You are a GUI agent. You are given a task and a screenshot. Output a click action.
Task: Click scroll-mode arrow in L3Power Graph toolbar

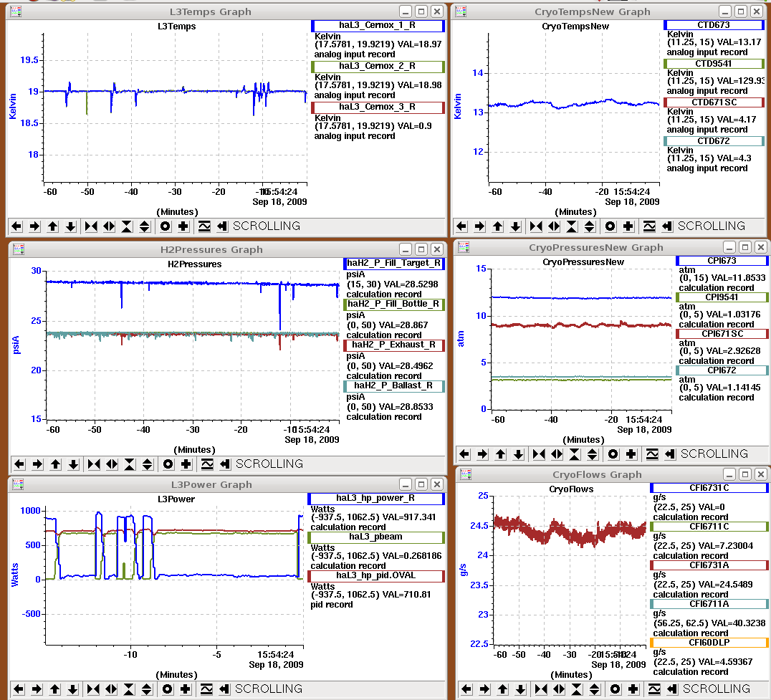click(x=224, y=689)
